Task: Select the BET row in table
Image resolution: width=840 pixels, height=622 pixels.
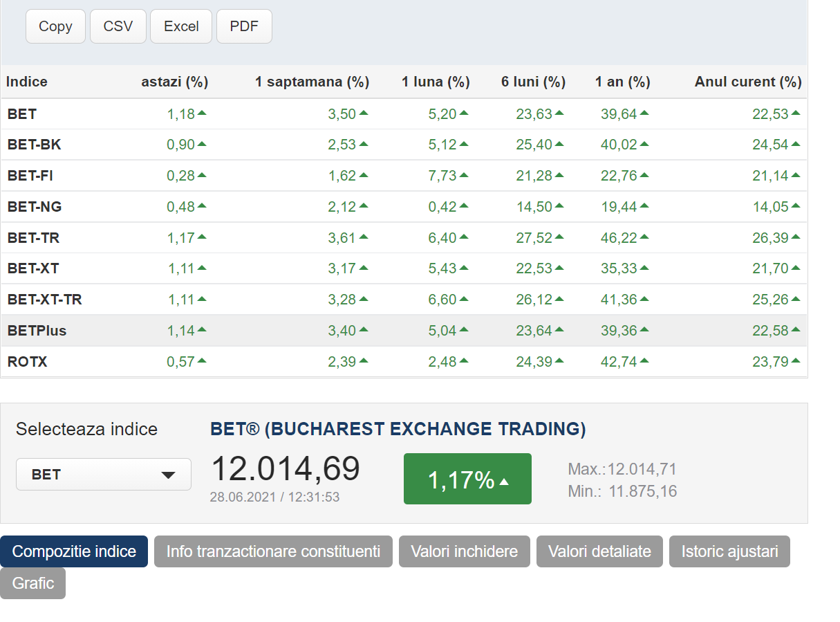Action: pyautogui.click(x=404, y=114)
